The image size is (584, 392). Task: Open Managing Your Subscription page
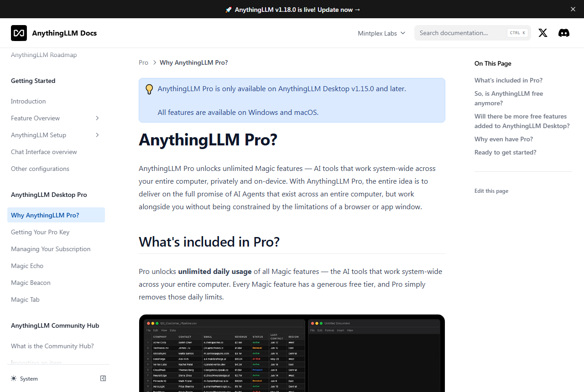pyautogui.click(x=51, y=249)
